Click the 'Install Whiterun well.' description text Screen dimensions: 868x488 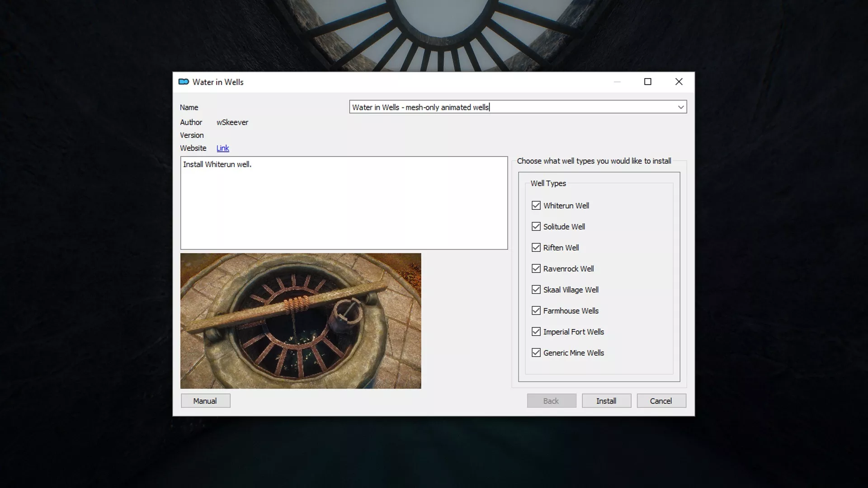click(x=217, y=164)
